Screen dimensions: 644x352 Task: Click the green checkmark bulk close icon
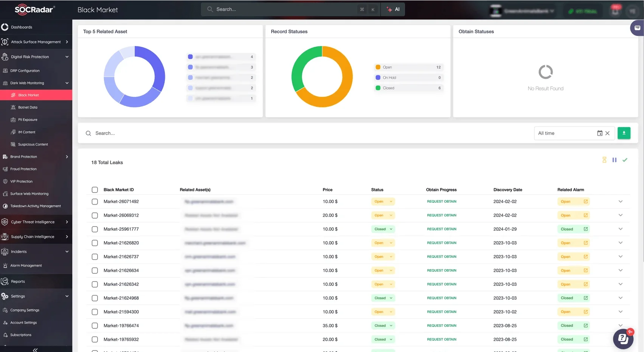click(625, 160)
